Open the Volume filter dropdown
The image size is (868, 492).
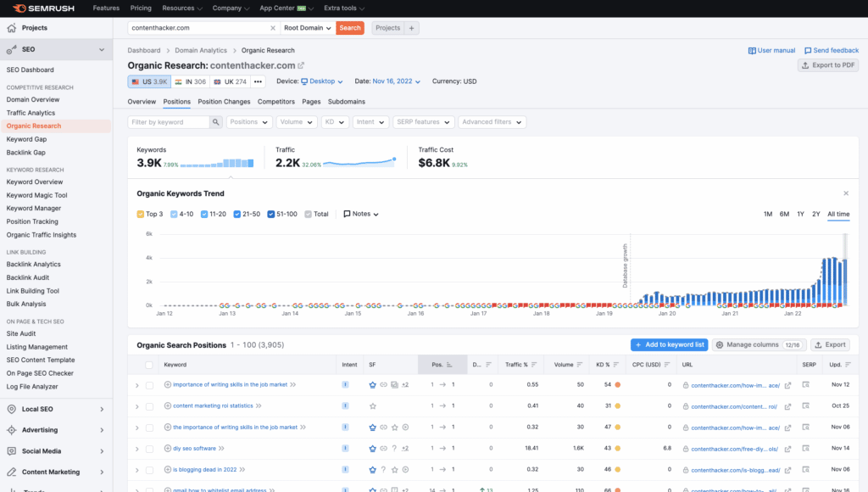tap(296, 122)
